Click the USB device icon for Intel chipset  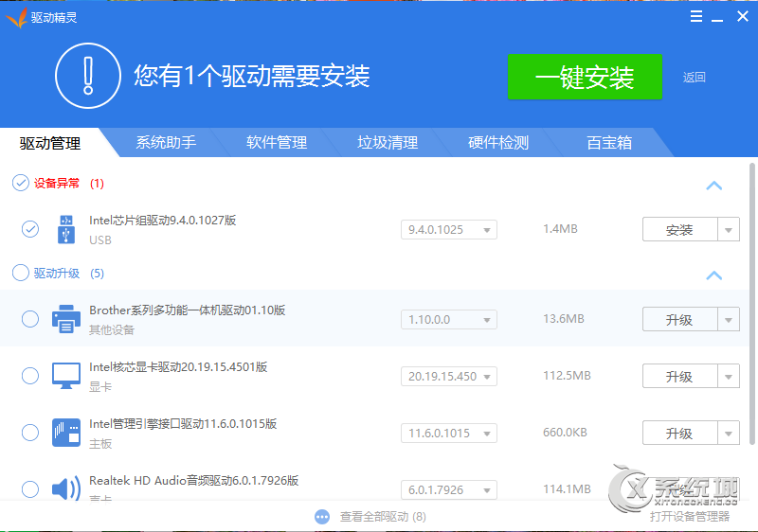66,229
